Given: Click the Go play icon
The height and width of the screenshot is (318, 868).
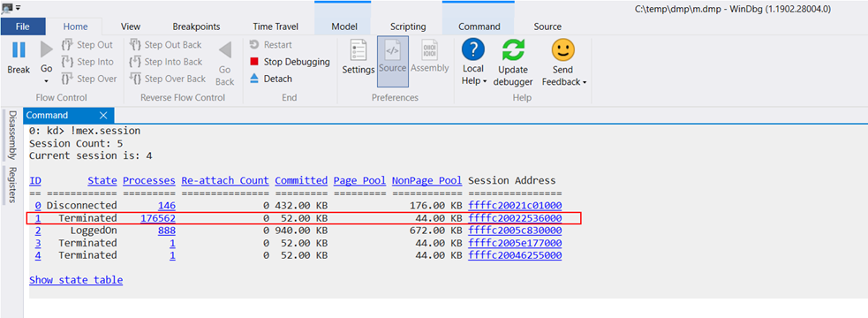Looking at the screenshot, I should click(47, 49).
